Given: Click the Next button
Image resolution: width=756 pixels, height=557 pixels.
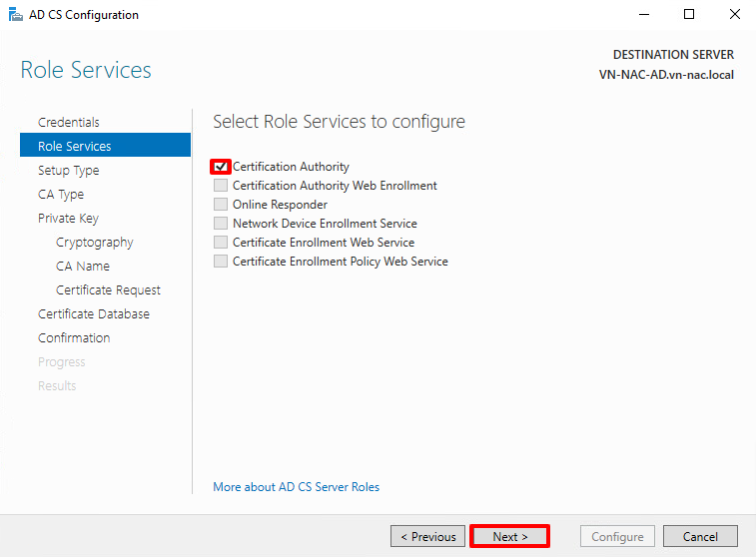Looking at the screenshot, I should (509, 536).
